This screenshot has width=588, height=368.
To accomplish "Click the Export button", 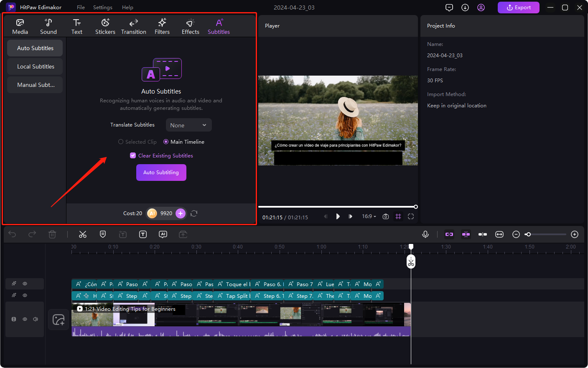I will click(x=518, y=8).
